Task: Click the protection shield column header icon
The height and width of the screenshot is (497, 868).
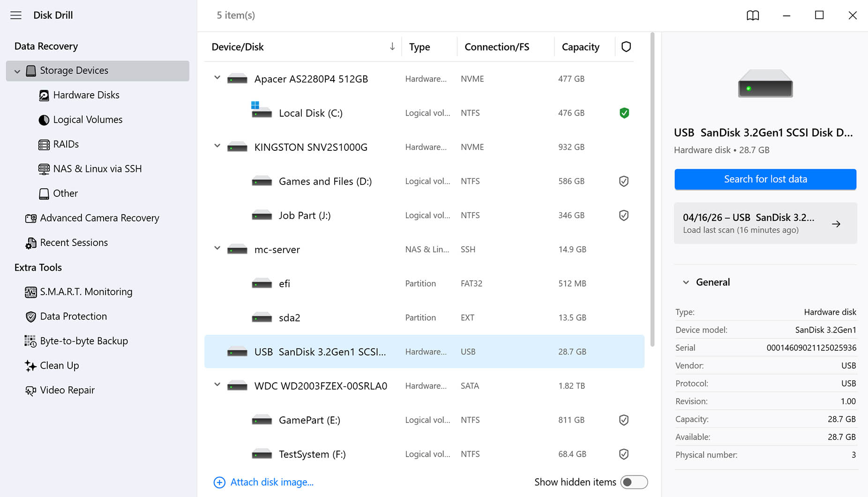Action: tap(626, 46)
